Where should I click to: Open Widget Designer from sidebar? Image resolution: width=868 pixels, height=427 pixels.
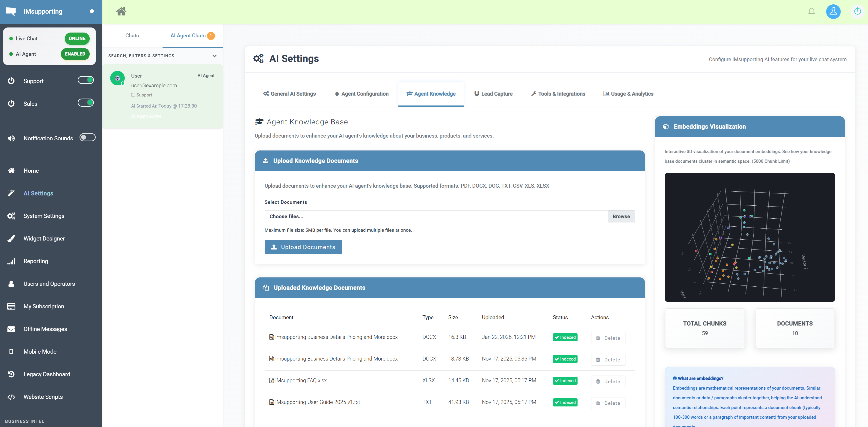pyautogui.click(x=44, y=238)
